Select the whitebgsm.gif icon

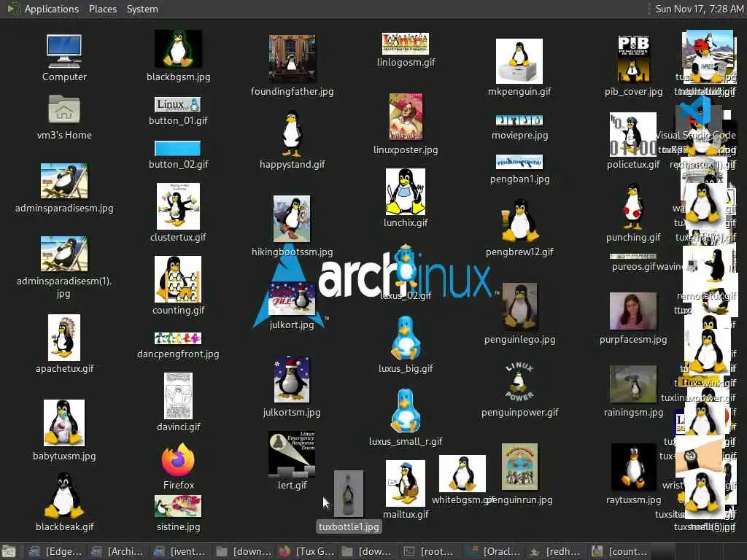pos(462,473)
